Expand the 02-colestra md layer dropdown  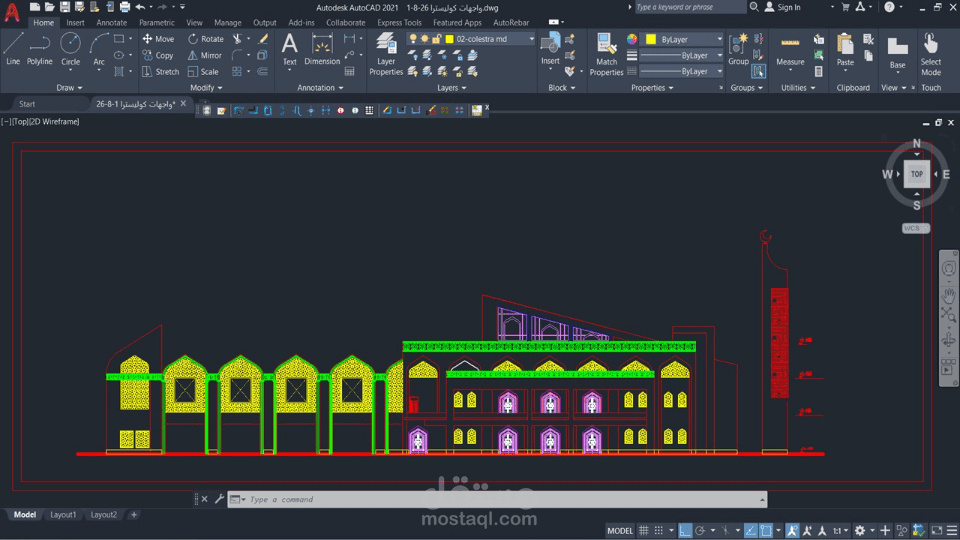[x=531, y=39]
